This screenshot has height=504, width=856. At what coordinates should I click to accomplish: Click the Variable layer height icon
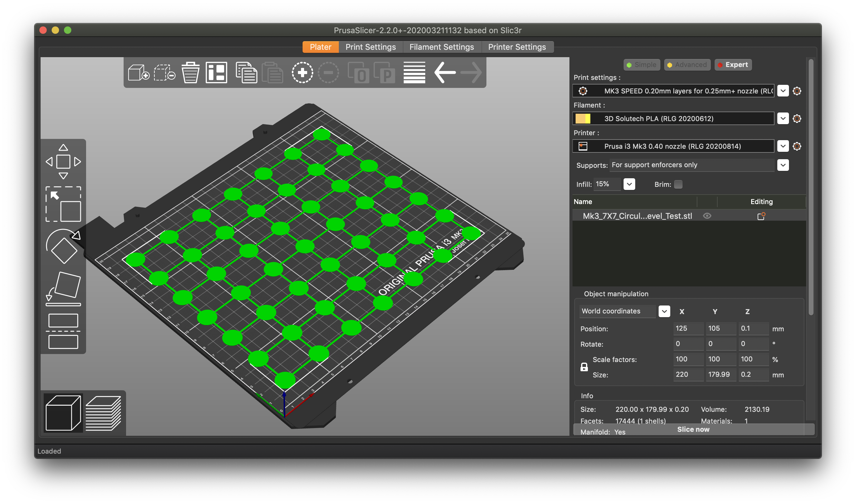pyautogui.click(x=414, y=72)
